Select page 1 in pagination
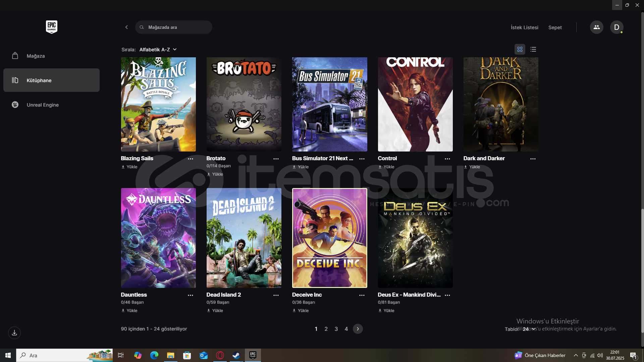644x362 pixels. point(316,329)
